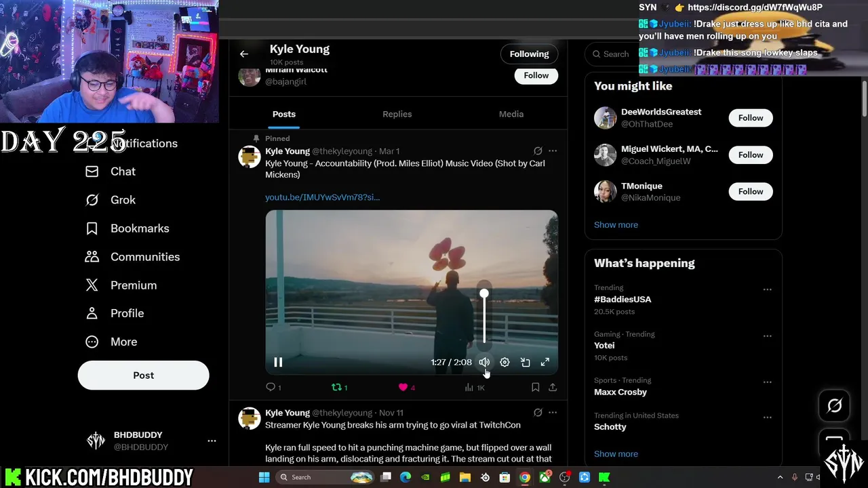Open Grok icon on the Nov 11 post

point(538,412)
